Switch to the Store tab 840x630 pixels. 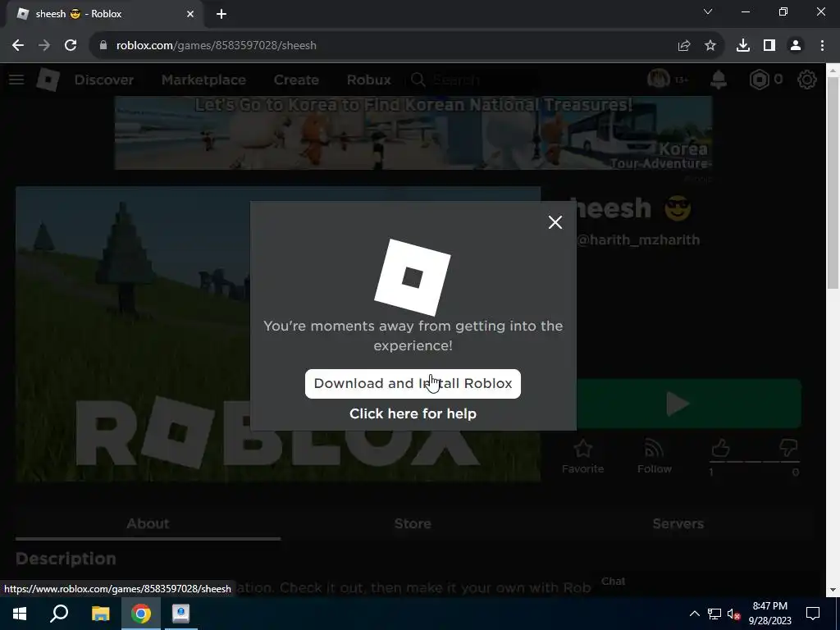(413, 523)
